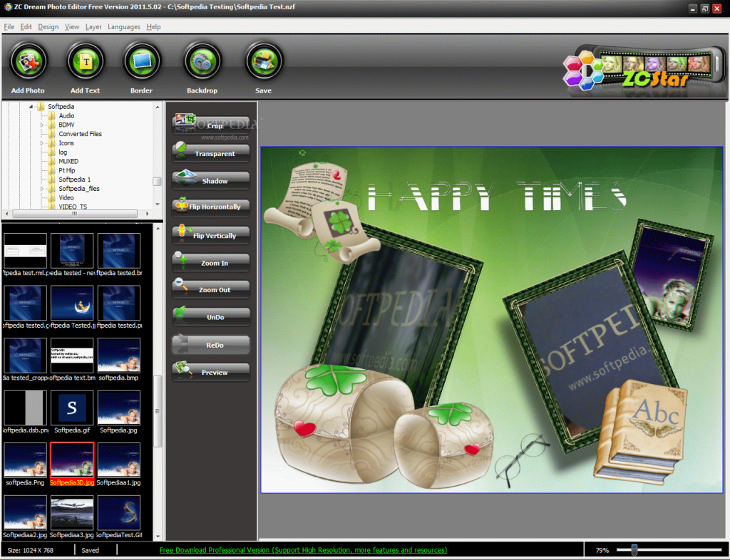Click the ZCStar logo banner
The width and height of the screenshot is (730, 560).
pyautogui.click(x=644, y=69)
